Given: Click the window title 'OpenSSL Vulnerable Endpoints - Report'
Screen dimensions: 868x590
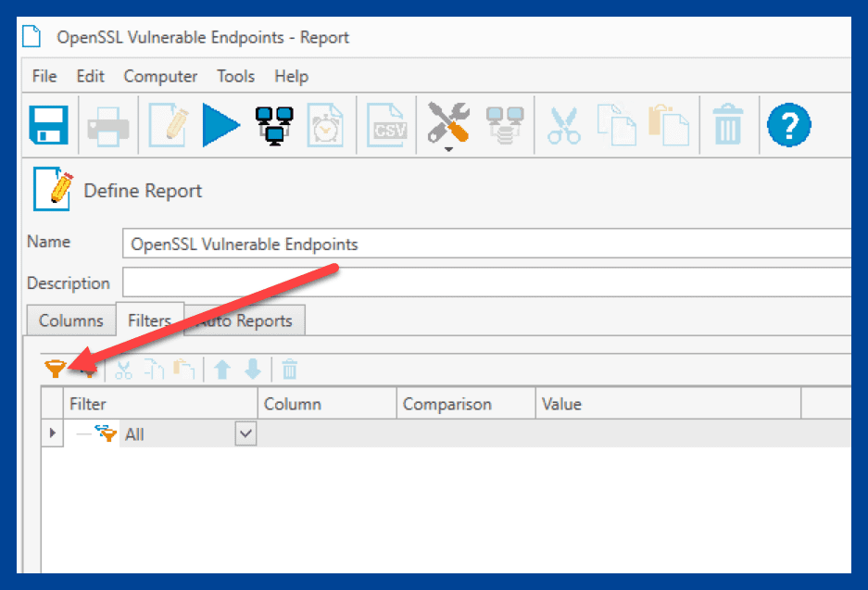Looking at the screenshot, I should pos(203,37).
